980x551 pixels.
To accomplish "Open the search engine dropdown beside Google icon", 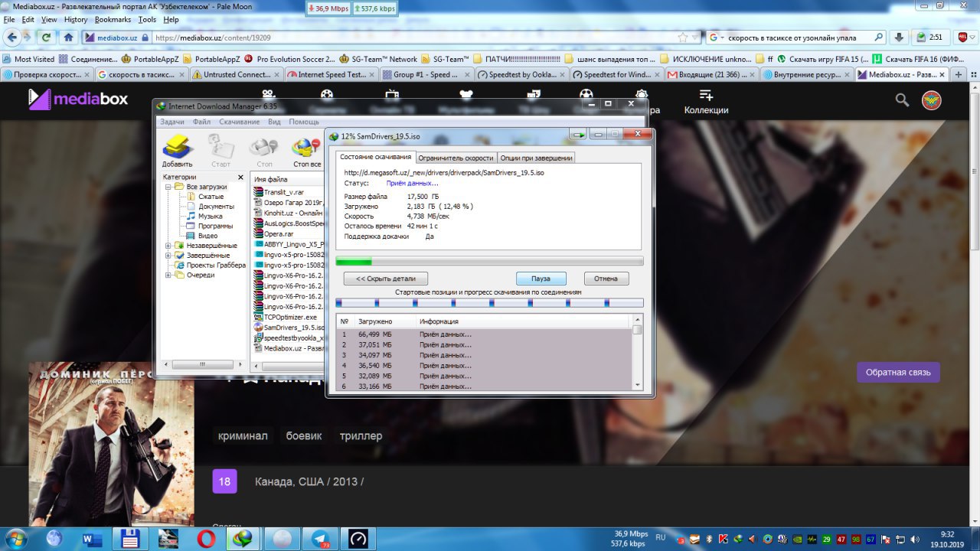I will tap(723, 37).
